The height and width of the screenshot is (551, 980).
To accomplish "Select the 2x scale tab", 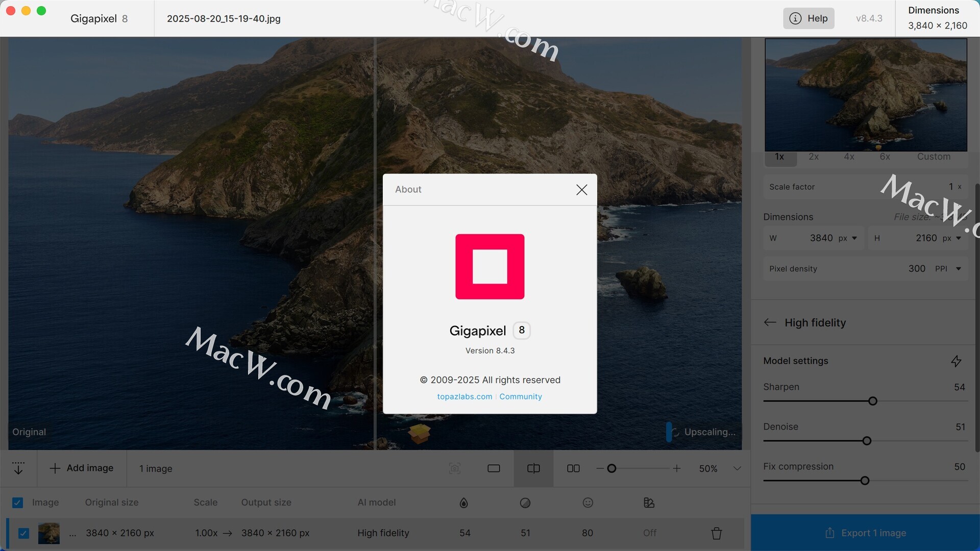I will 814,157.
